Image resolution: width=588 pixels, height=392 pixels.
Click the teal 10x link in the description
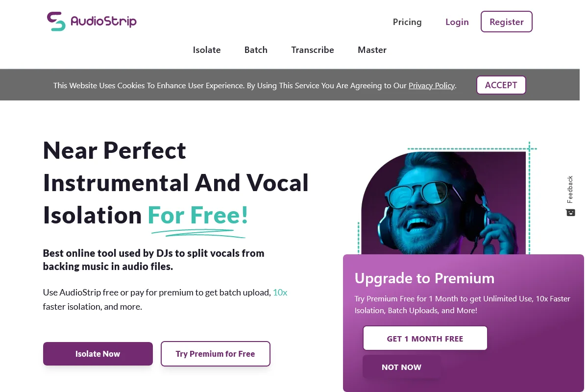tap(280, 292)
